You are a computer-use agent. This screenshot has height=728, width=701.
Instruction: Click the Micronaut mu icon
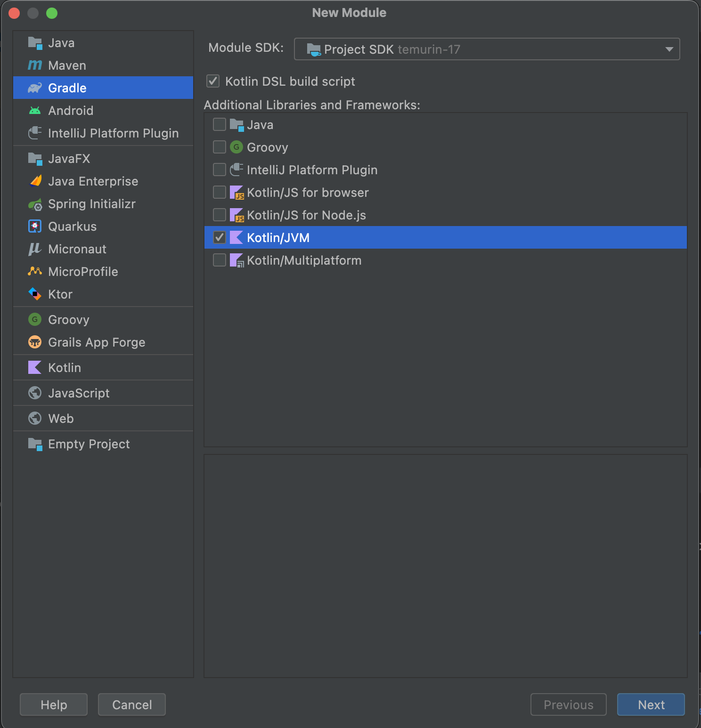(35, 249)
